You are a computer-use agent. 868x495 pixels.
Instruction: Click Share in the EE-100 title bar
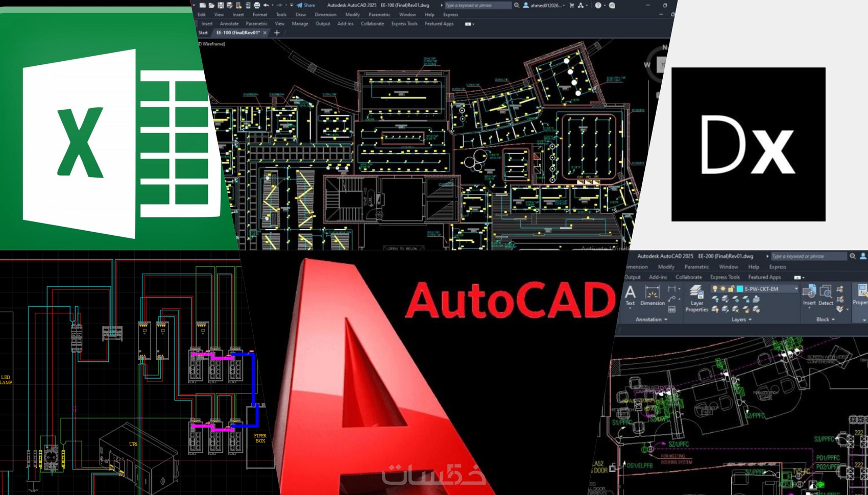[306, 5]
